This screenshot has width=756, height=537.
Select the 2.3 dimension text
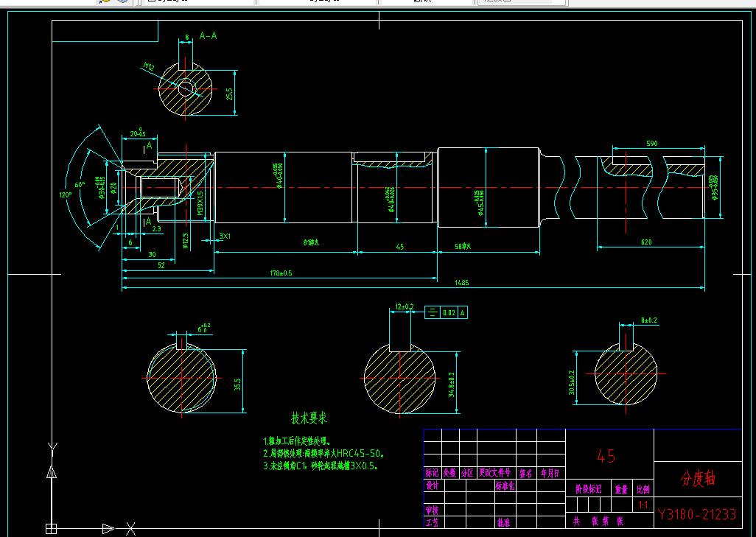[x=157, y=229]
